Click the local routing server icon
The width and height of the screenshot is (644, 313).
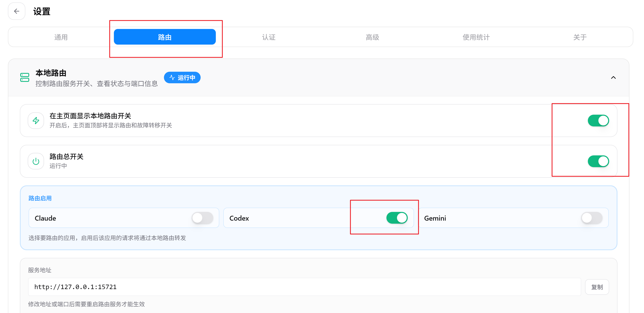pyautogui.click(x=25, y=78)
